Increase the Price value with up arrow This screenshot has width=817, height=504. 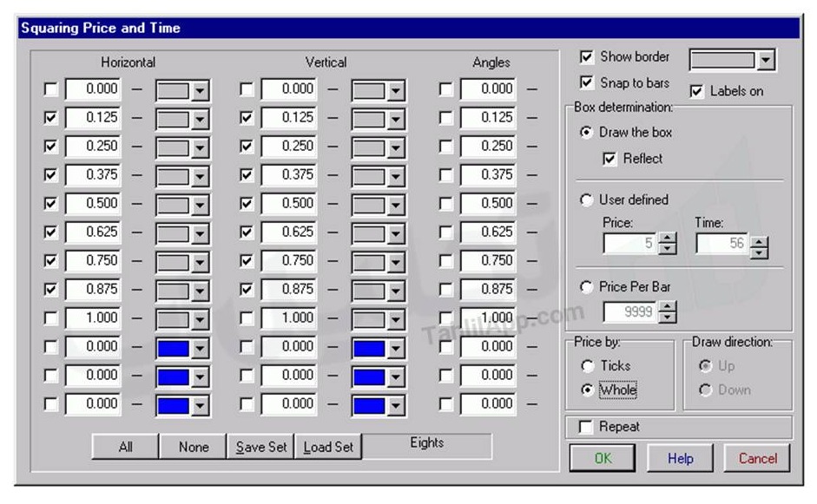(x=667, y=239)
